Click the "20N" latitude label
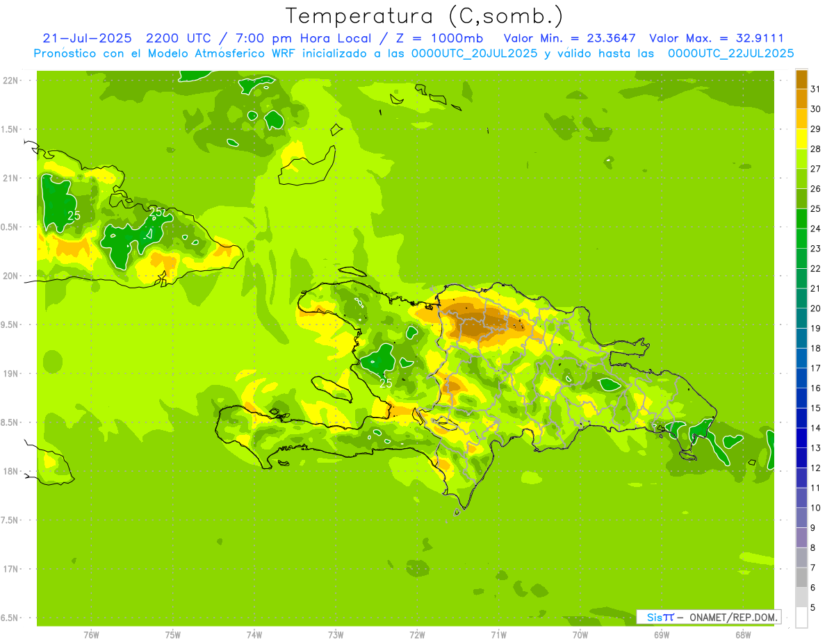 (x=10, y=276)
